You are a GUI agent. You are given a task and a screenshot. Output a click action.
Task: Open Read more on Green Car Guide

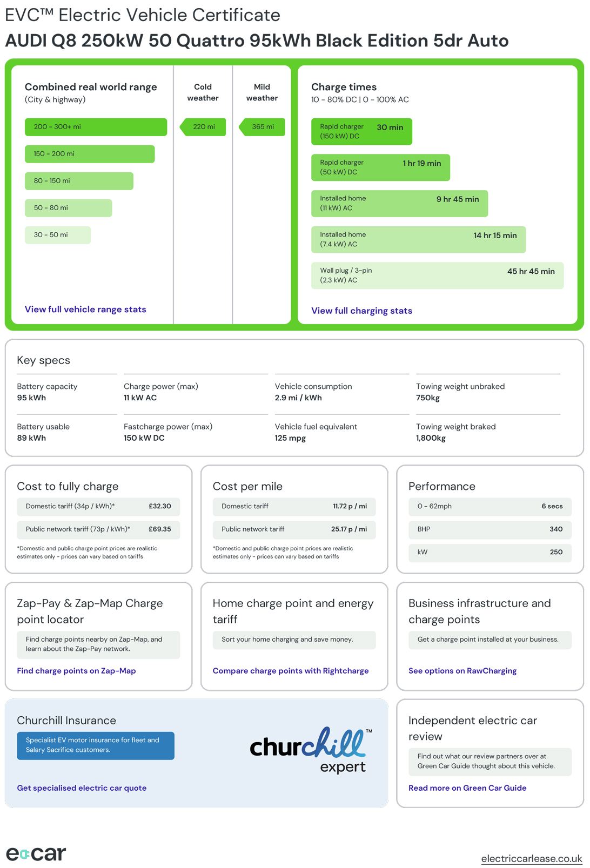click(x=467, y=788)
